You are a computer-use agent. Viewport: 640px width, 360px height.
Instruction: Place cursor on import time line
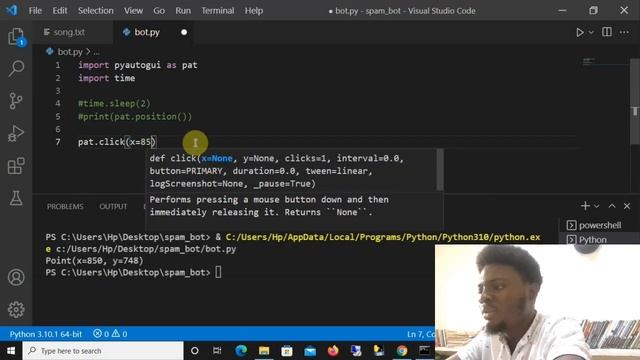(107, 78)
